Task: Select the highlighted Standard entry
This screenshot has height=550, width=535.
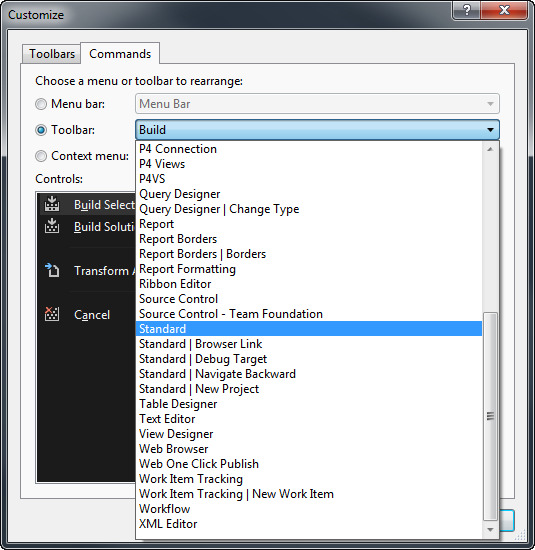Action: click(309, 329)
